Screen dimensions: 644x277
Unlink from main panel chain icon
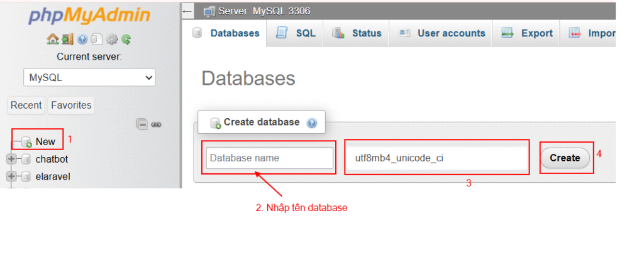156,124
